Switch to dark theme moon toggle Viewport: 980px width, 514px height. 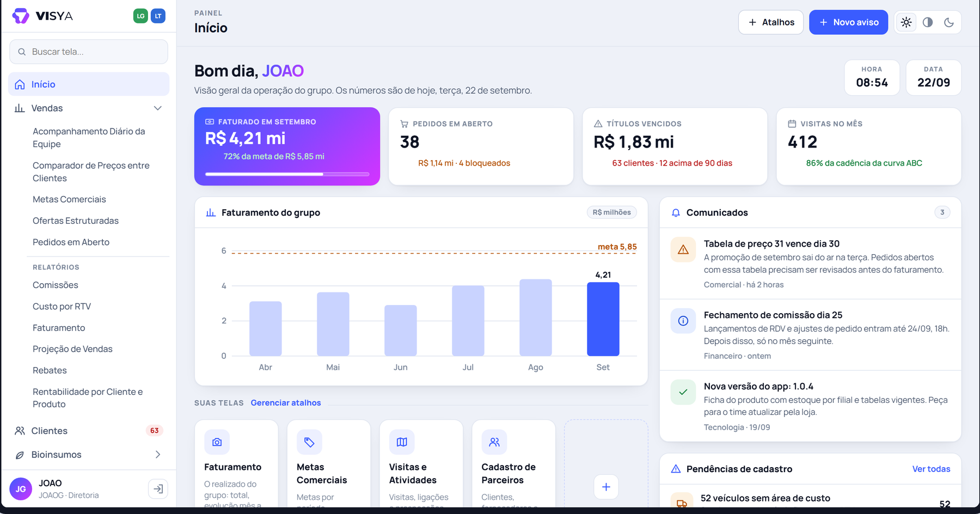click(949, 22)
